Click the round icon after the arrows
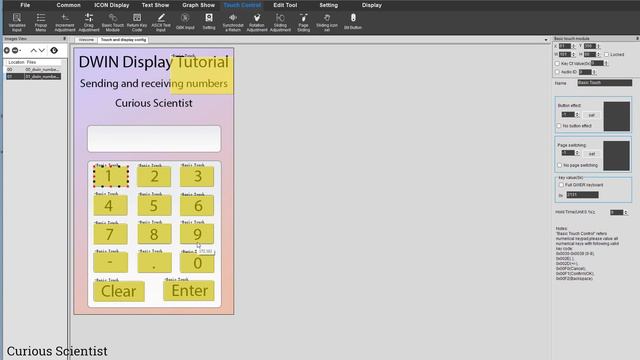This screenshot has width=640, height=360. tap(54, 50)
